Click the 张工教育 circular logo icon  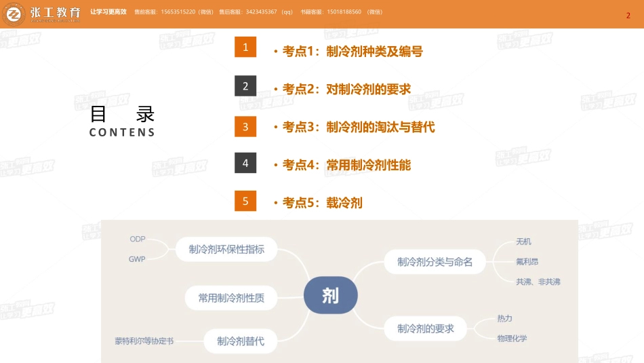pos(14,14)
